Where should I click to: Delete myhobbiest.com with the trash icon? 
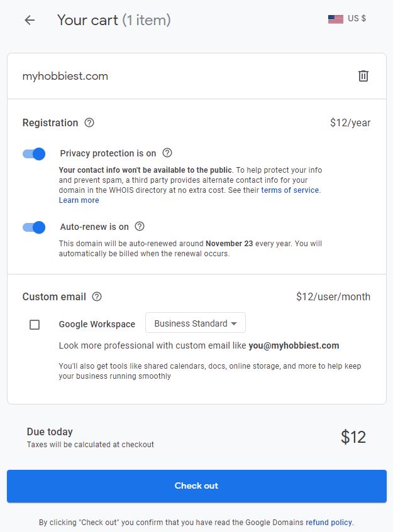[363, 75]
